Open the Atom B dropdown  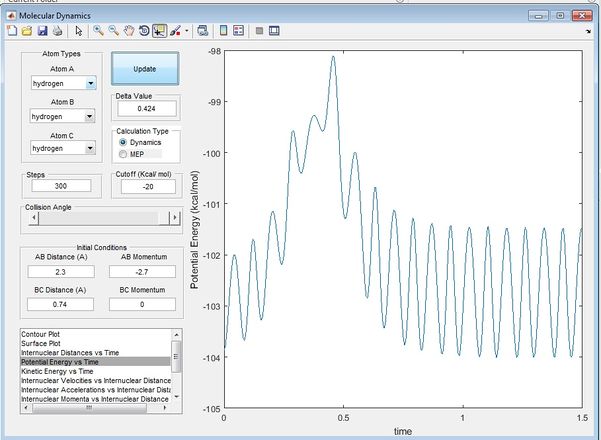62,116
